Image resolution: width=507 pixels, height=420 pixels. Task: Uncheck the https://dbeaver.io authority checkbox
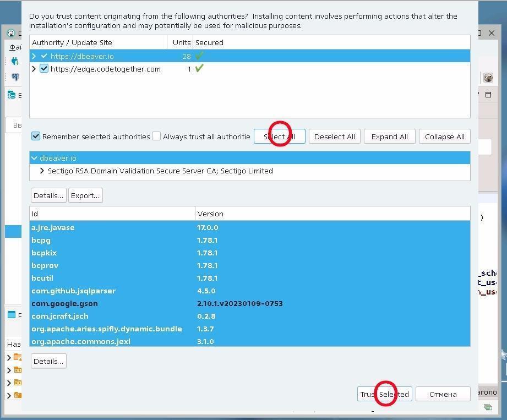pos(44,56)
